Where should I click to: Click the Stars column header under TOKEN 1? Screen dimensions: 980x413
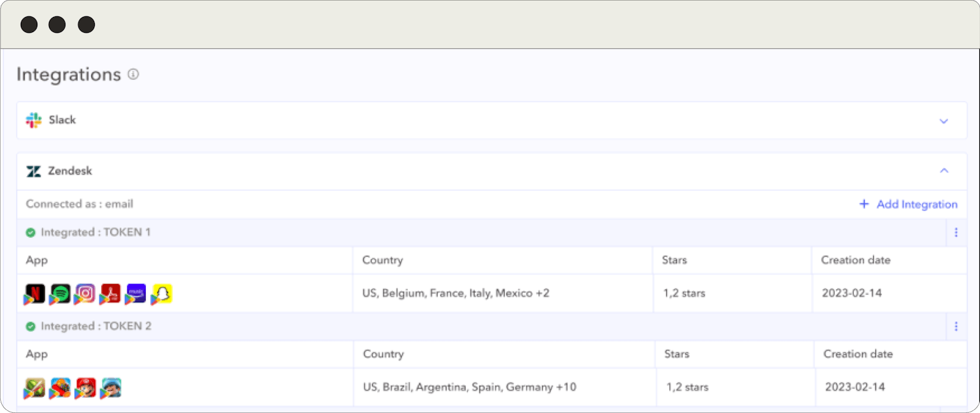674,260
